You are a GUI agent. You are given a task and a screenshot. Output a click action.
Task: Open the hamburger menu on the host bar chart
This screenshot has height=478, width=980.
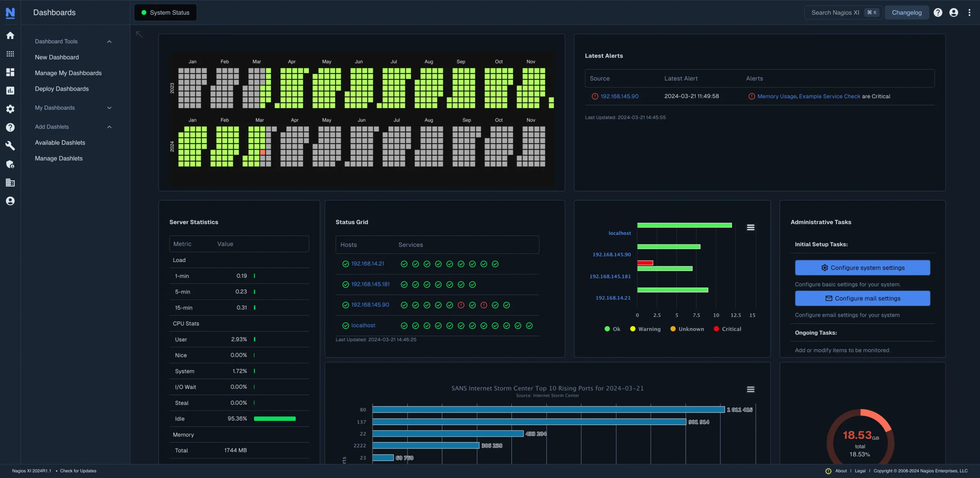click(x=750, y=227)
